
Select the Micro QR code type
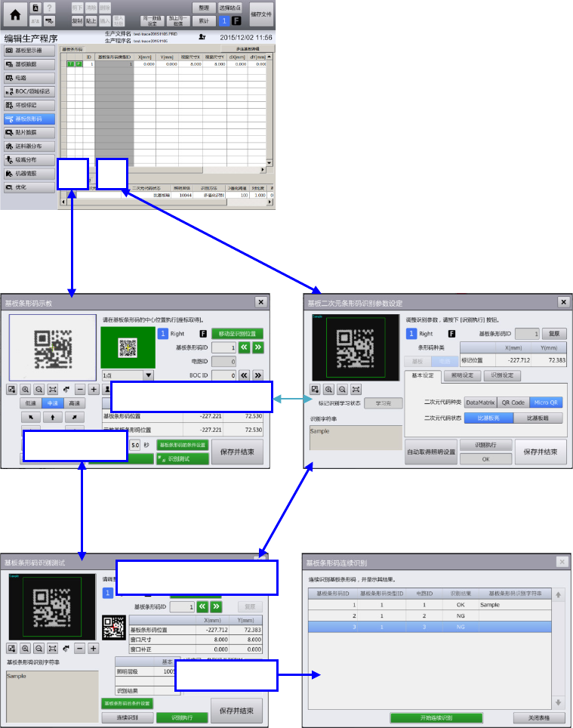546,403
